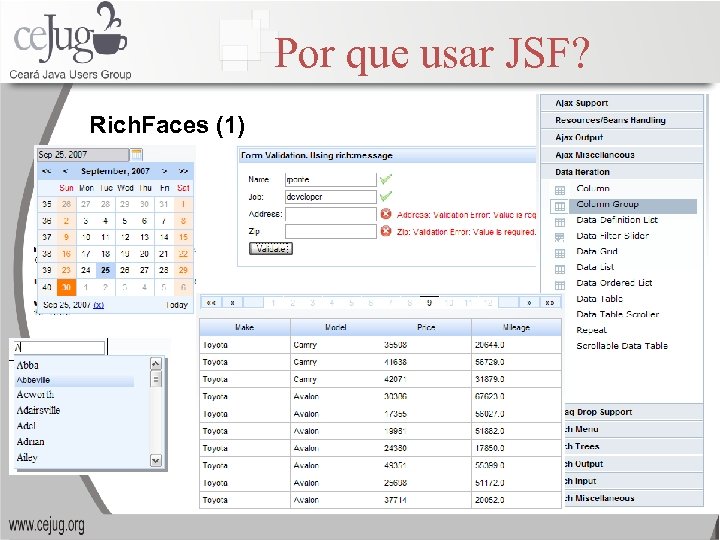Click the suggestion list scroll up arrow
The image size is (720, 540).
point(156,364)
